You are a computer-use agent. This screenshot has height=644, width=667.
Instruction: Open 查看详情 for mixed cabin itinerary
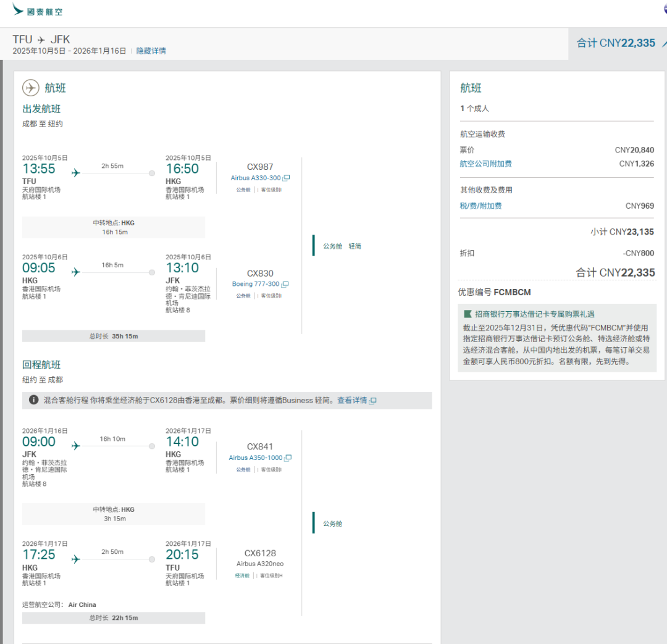351,401
